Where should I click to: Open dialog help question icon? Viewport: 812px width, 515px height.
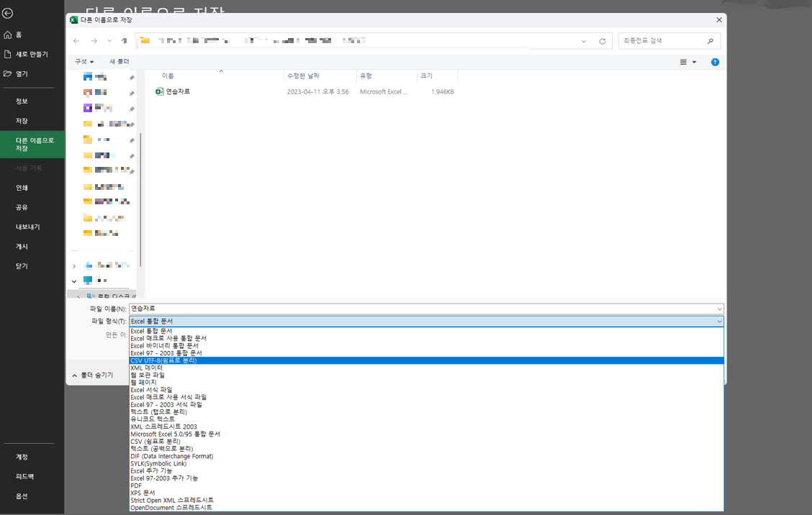[715, 62]
